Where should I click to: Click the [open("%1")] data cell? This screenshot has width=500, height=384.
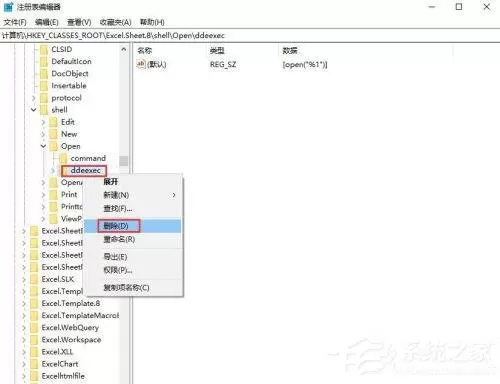[305, 64]
